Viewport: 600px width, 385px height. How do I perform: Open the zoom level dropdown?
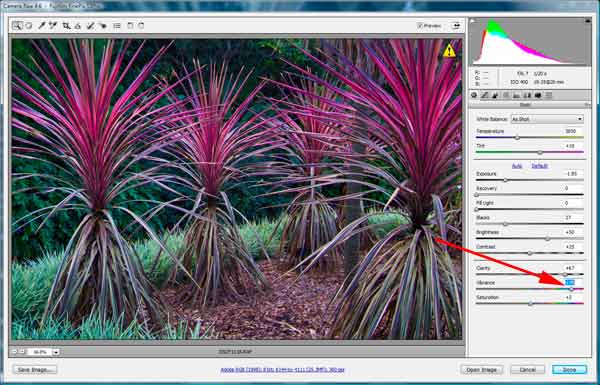(56, 352)
